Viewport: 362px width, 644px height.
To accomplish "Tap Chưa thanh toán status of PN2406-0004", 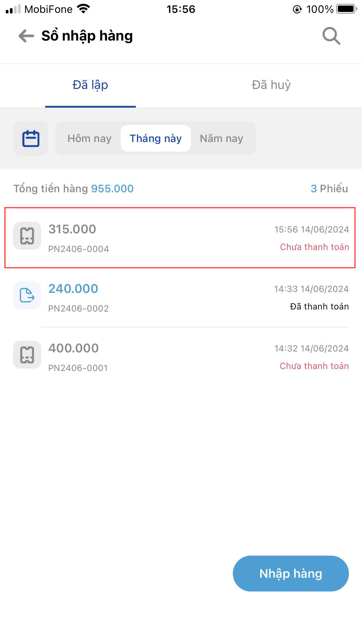I will (x=314, y=247).
